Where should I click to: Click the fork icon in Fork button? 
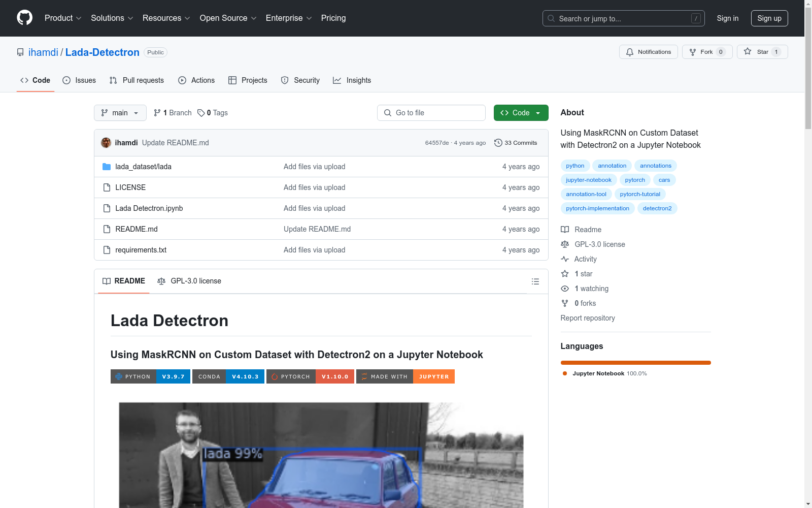pos(693,52)
